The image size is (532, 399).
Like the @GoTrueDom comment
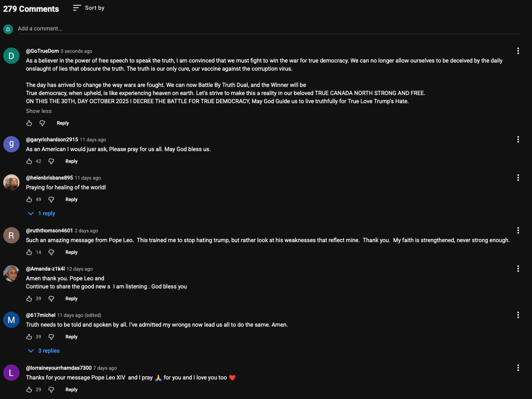tap(29, 123)
